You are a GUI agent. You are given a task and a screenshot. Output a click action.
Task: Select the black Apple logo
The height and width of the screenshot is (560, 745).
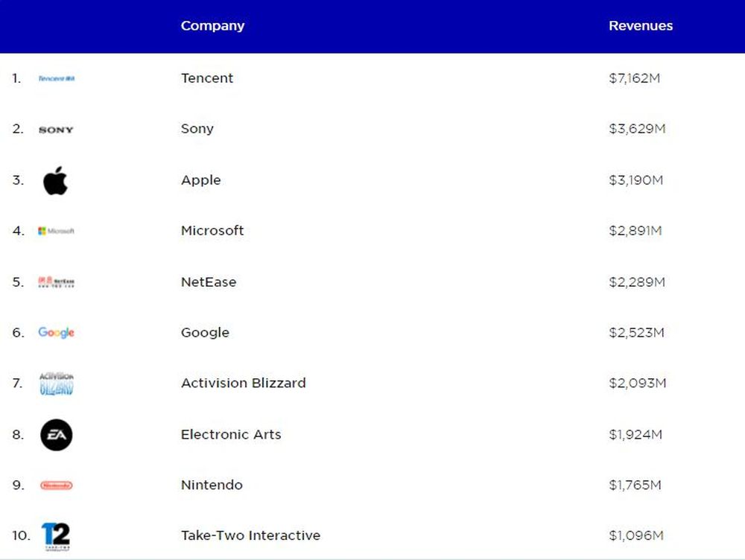pos(55,181)
